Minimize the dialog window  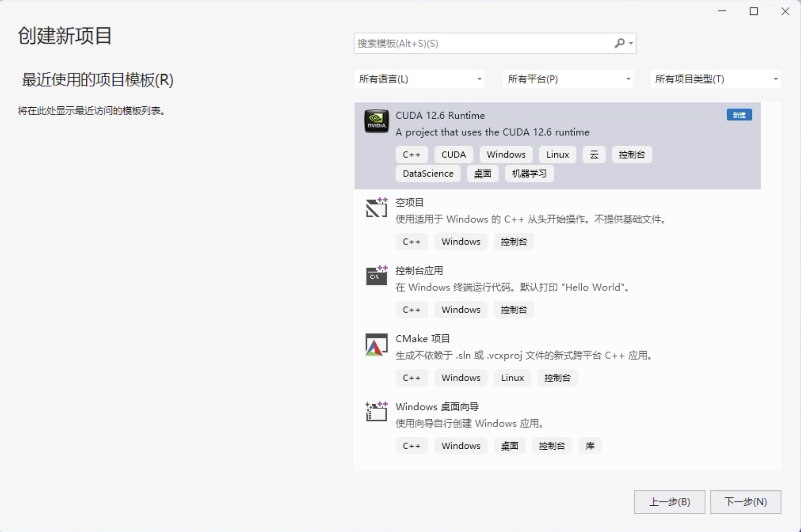(x=722, y=11)
